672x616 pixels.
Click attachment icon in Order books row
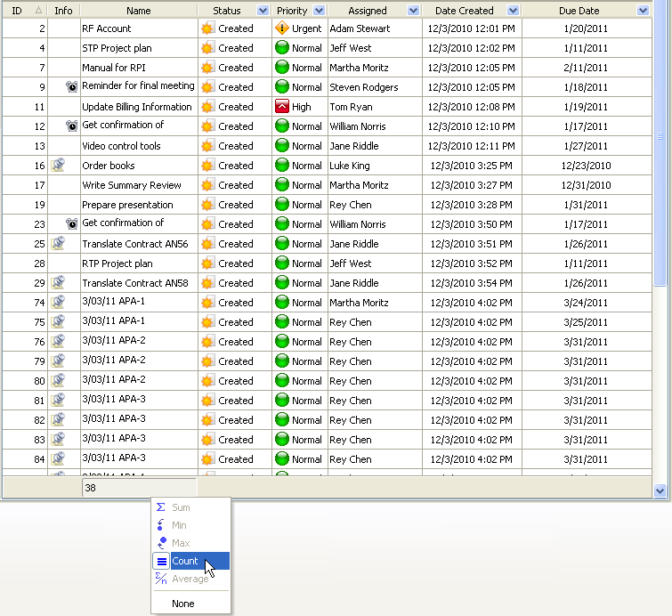coord(58,166)
